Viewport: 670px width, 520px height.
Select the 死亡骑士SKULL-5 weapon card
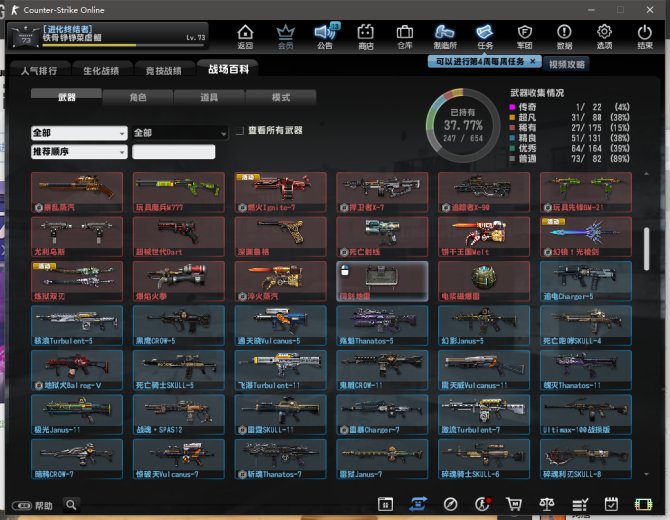coord(179,370)
